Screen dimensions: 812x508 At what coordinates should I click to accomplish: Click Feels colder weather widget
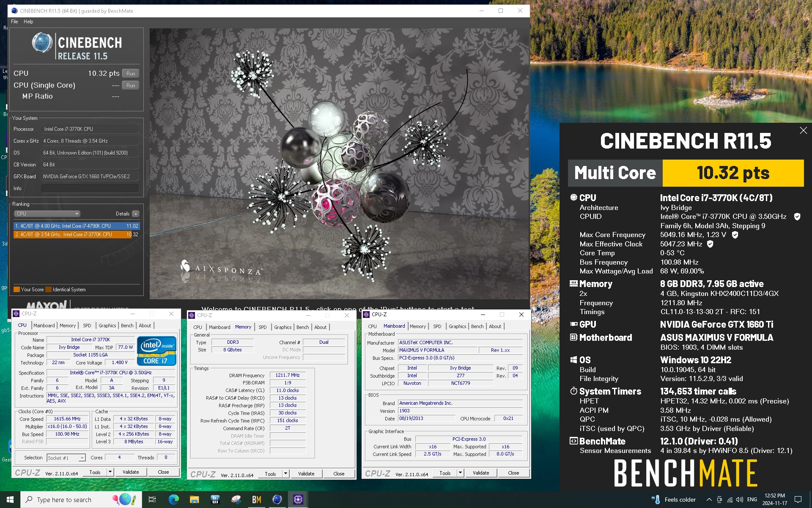(674, 500)
